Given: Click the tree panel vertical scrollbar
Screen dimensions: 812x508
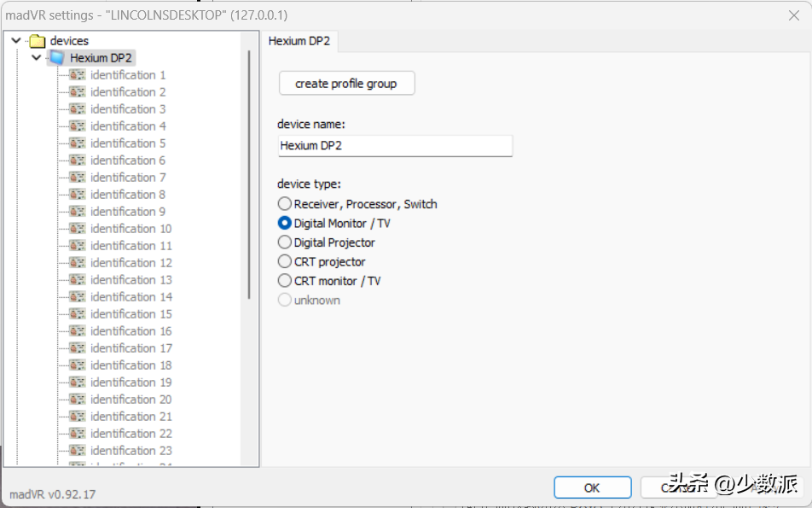Looking at the screenshot, I should coord(249,171).
